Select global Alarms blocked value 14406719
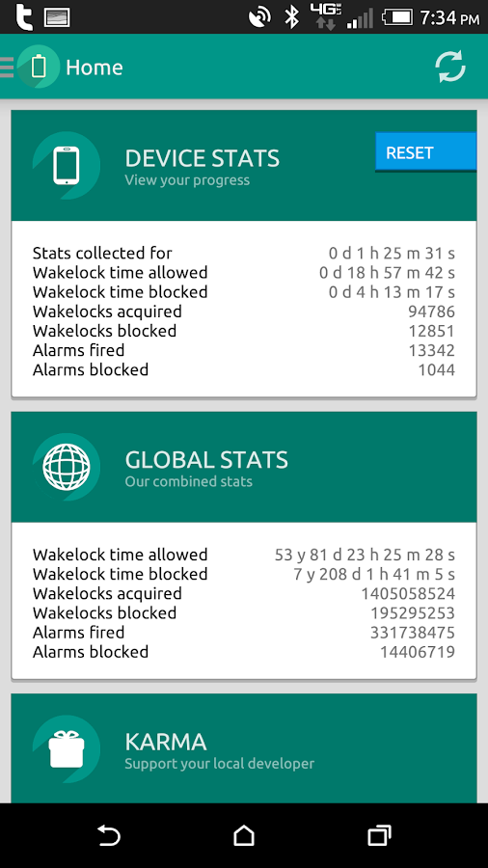This screenshot has width=488, height=868. point(418,652)
